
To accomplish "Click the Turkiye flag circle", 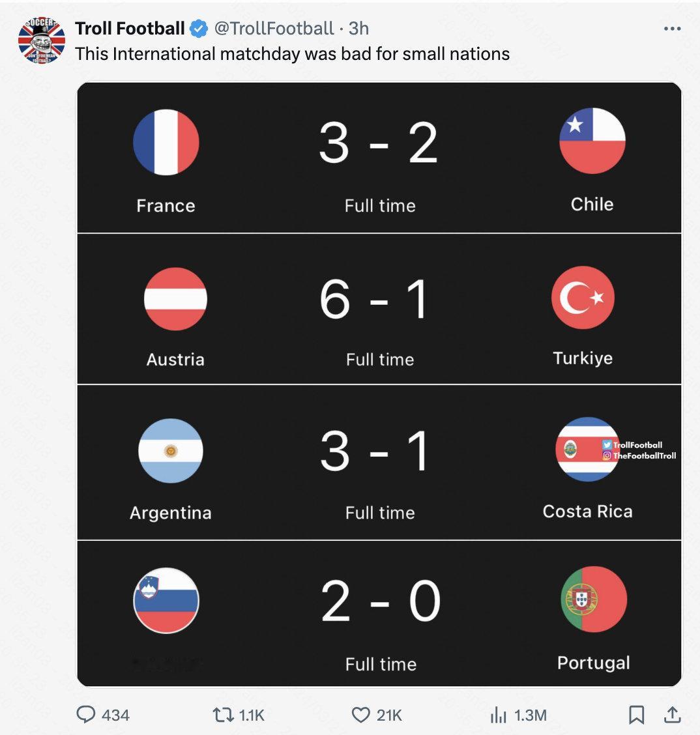I will point(583,297).
